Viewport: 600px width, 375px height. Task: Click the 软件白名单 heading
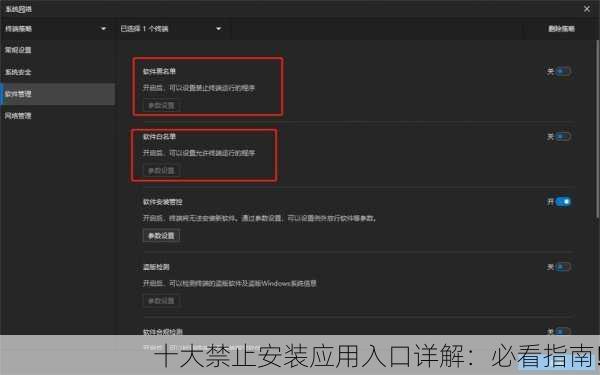point(159,137)
